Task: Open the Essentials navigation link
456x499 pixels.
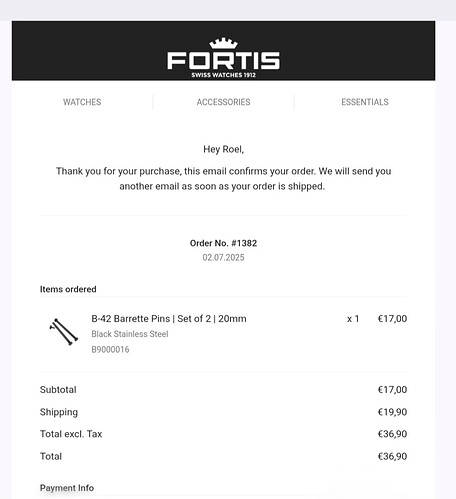Action: (x=365, y=102)
